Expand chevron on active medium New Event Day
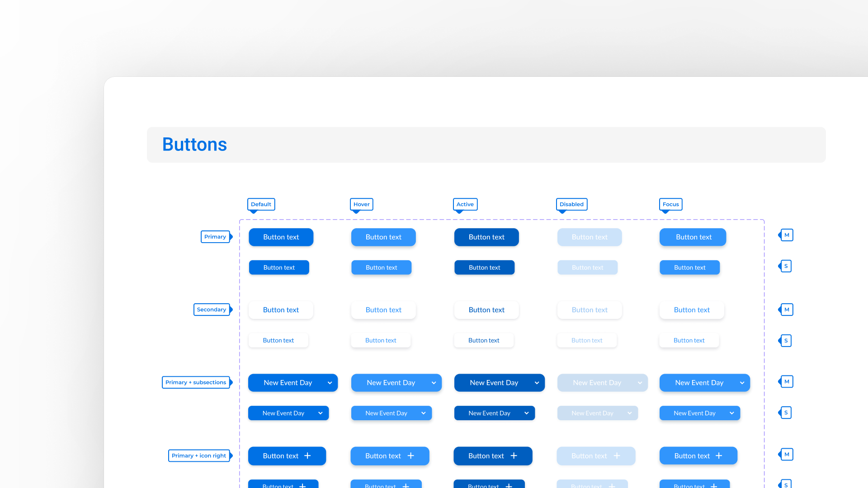This screenshot has height=488, width=868. pyautogui.click(x=537, y=383)
